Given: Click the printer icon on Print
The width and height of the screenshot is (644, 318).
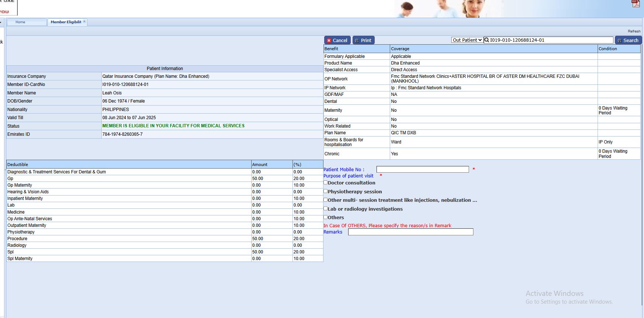Looking at the screenshot, I should 357,41.
